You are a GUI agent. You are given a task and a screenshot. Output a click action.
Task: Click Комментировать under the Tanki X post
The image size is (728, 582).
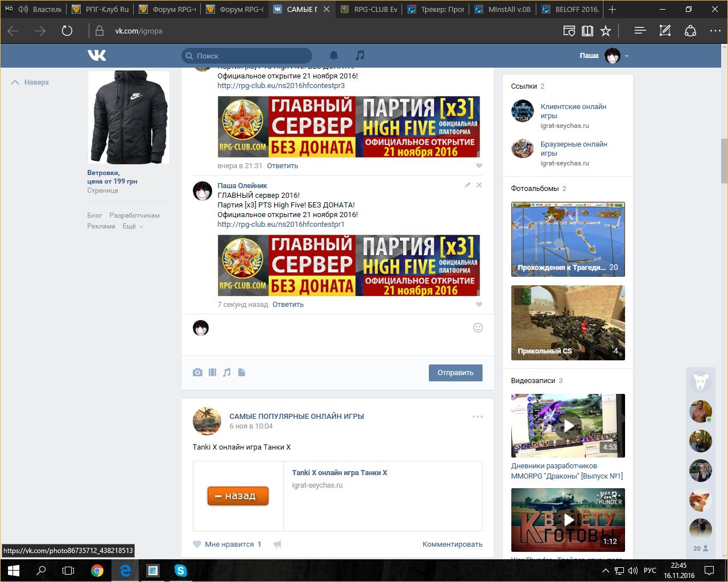(452, 544)
